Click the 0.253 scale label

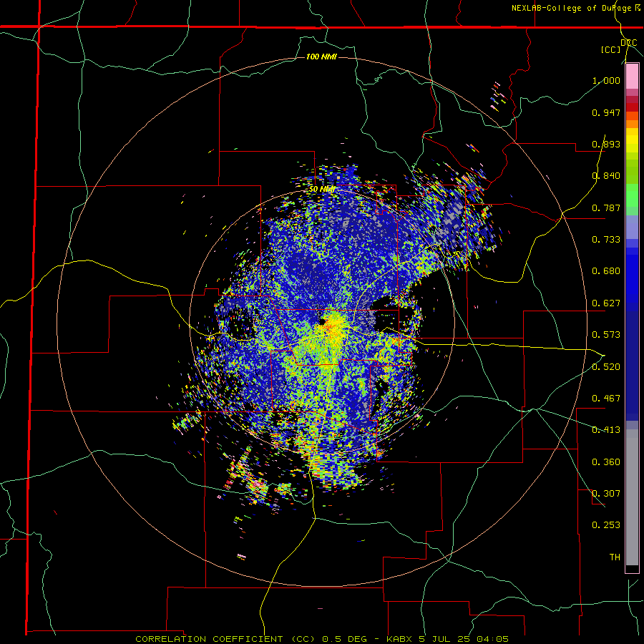coord(606,525)
